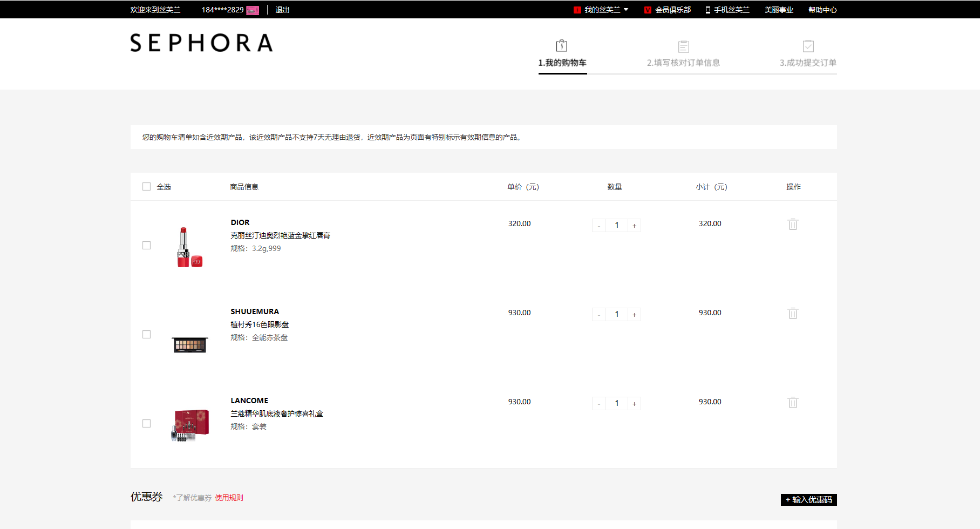This screenshot has width=980, height=529.
Task: Select the SHUUEMURA item checkbox
Action: coord(146,335)
